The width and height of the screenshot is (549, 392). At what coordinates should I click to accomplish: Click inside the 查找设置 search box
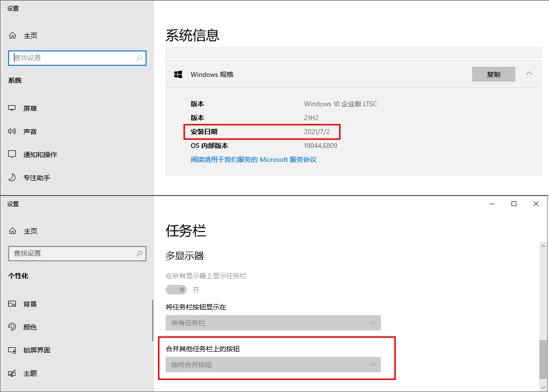[x=77, y=58]
